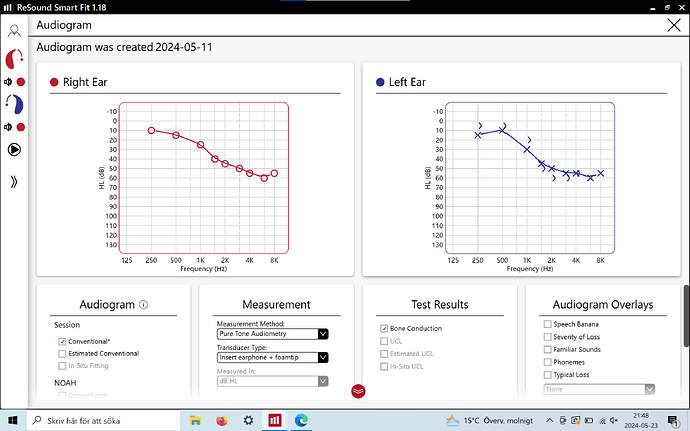Open File Explorer from taskbar
Image resolution: width=690 pixels, height=431 pixels.
click(195, 420)
